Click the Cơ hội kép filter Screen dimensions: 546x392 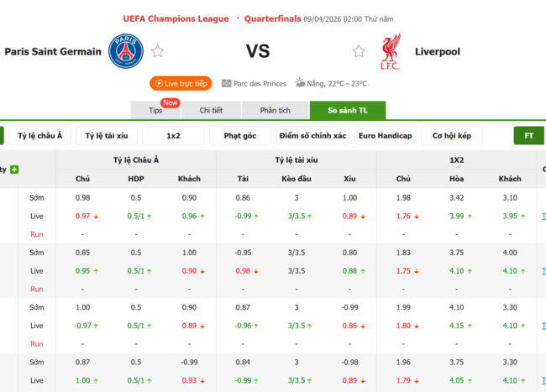coord(452,136)
